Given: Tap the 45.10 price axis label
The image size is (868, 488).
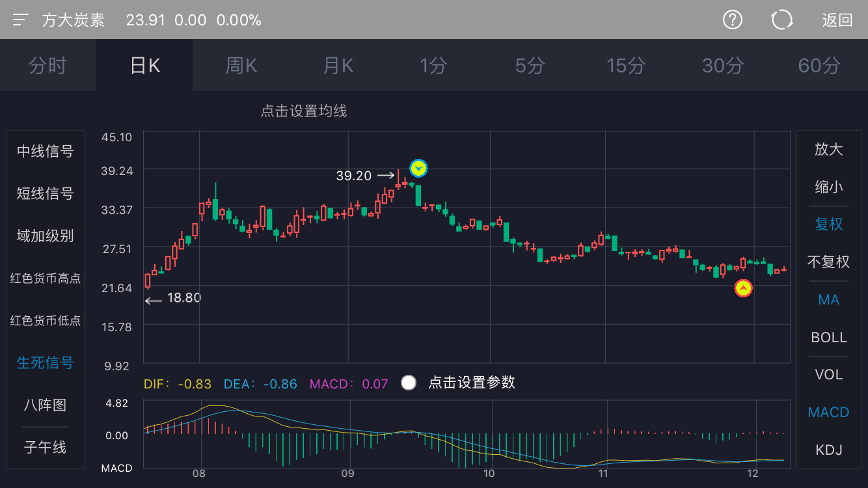Looking at the screenshot, I should pyautogui.click(x=117, y=137).
